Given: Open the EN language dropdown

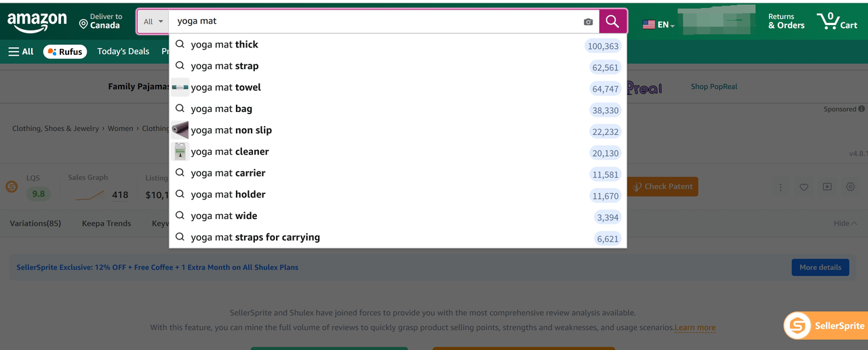Looking at the screenshot, I should point(658,24).
